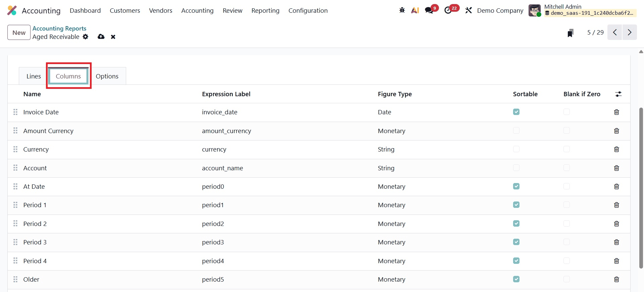Open the Configuration menu

point(308,11)
